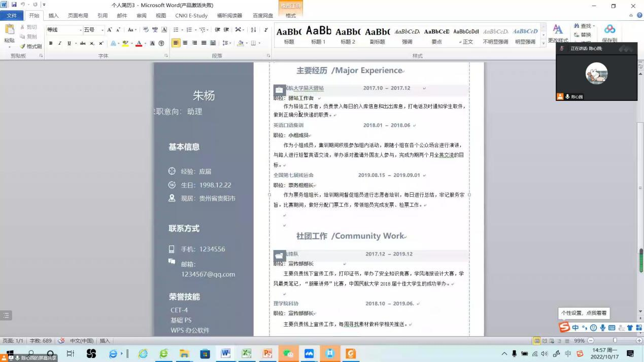Click the red font color swatch (A)
Viewport: 644px width, 362px height.
click(139, 44)
